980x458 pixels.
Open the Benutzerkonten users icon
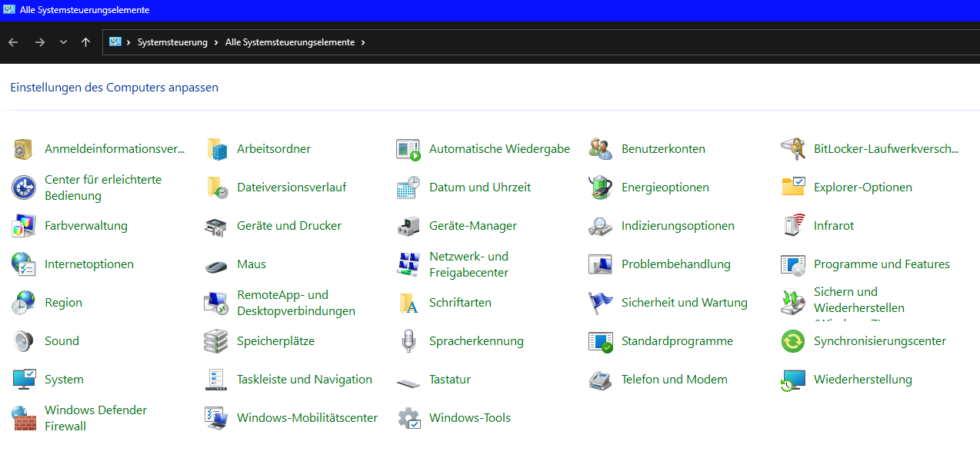(x=601, y=149)
